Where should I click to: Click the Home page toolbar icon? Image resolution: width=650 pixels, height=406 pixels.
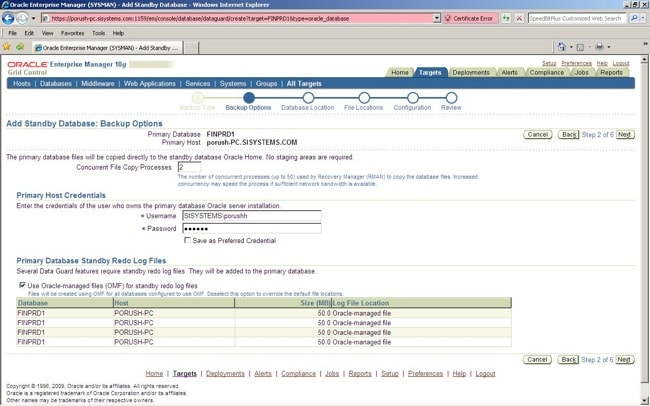click(561, 47)
